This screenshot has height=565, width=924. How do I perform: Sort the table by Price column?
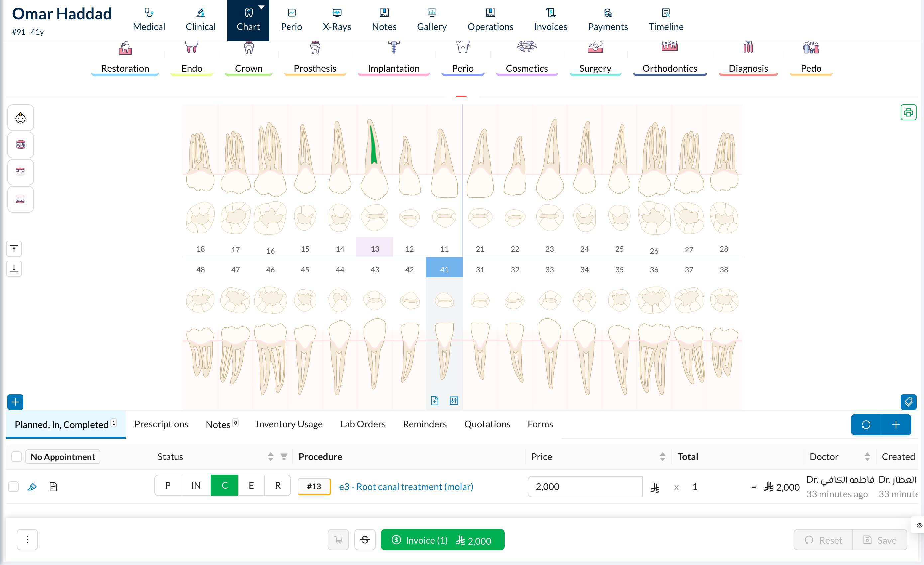tap(663, 457)
